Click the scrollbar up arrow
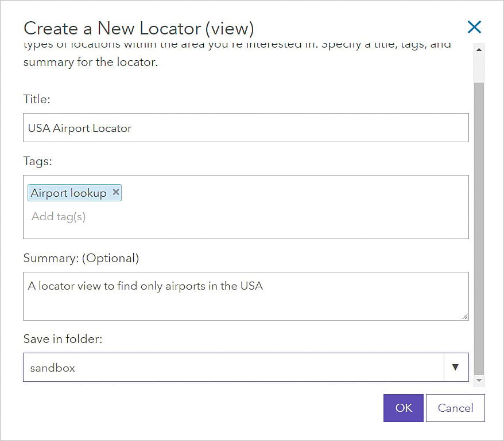 coord(479,49)
